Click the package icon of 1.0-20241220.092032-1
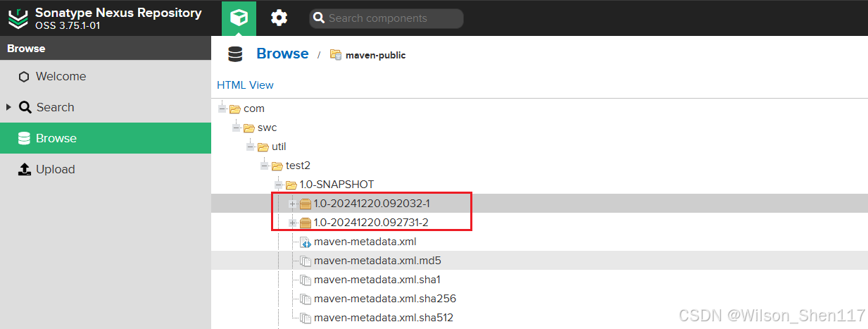 pyautogui.click(x=306, y=204)
